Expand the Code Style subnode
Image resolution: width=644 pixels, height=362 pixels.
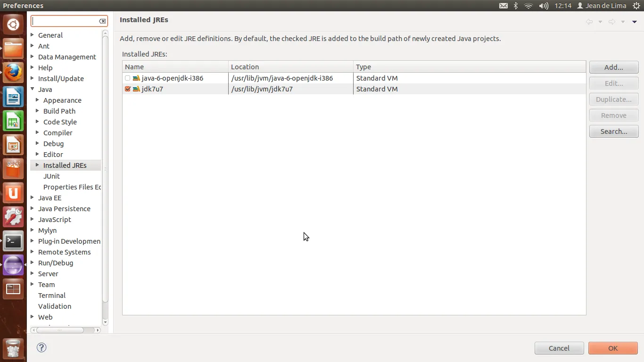[x=37, y=122]
